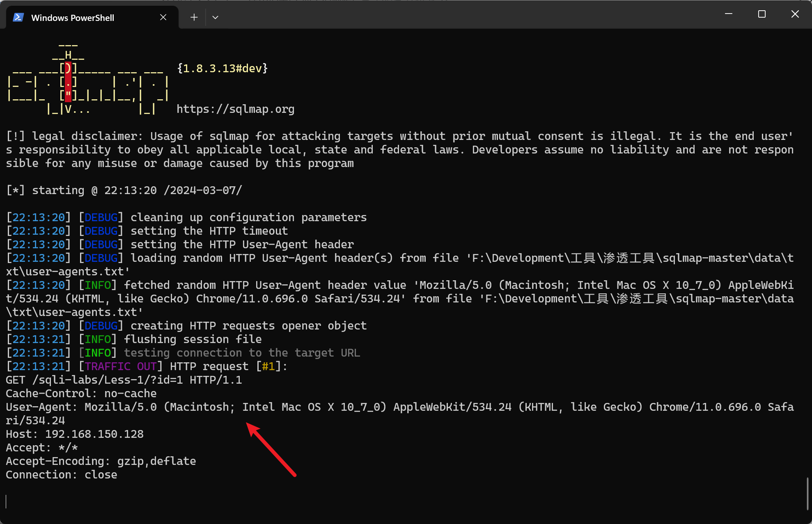This screenshot has height=524, width=812.
Task: Open a new terminal tab
Action: click(194, 17)
